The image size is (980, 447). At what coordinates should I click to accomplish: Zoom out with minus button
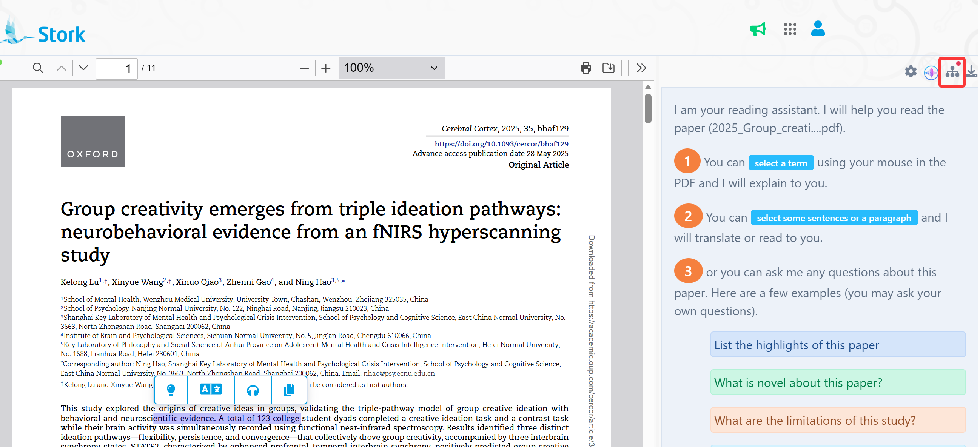[x=304, y=68]
